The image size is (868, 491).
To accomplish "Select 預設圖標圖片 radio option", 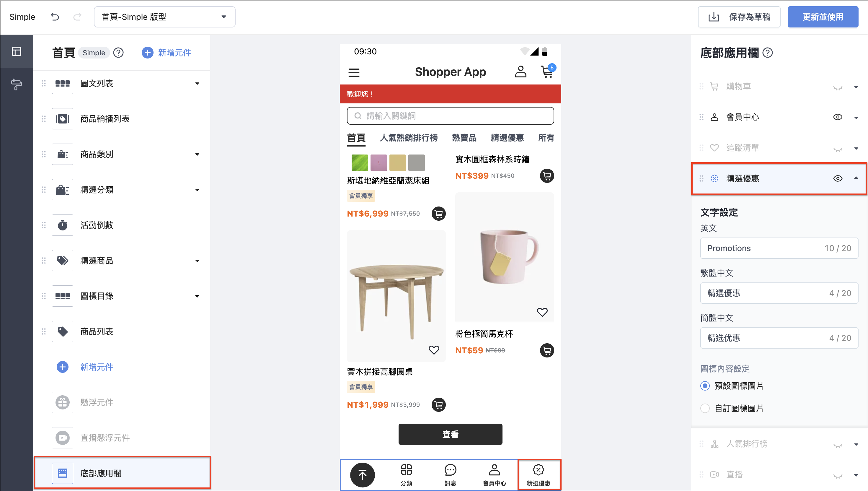I will click(705, 386).
